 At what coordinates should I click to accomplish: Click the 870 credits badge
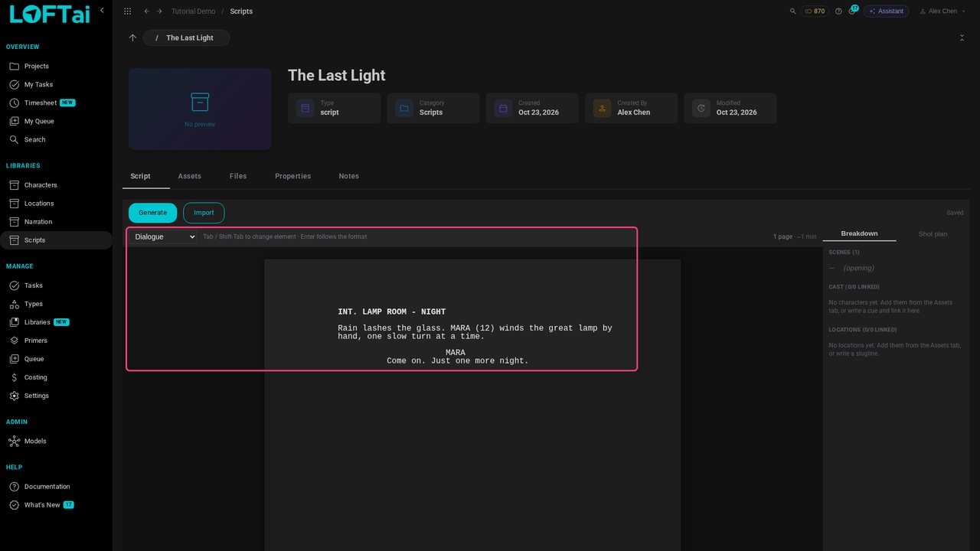coord(815,11)
